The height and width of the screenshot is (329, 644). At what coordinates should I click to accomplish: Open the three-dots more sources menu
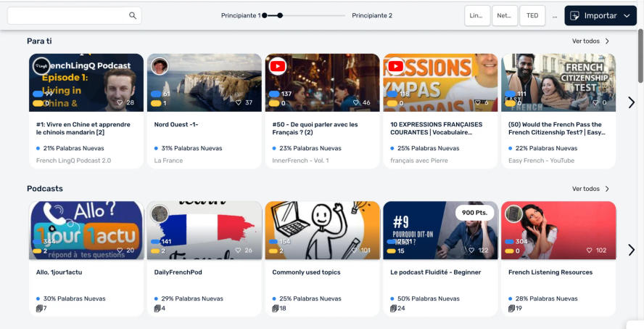click(x=555, y=16)
